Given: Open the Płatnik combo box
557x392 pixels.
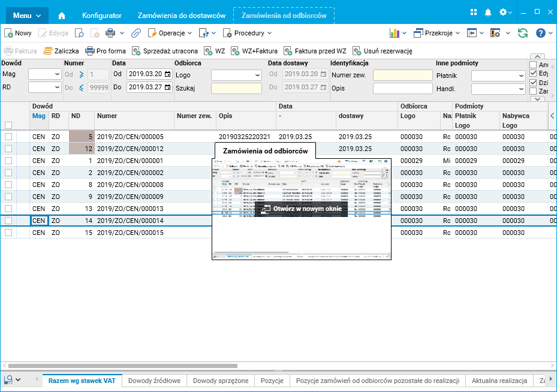Looking at the screenshot, I should click(x=498, y=76).
